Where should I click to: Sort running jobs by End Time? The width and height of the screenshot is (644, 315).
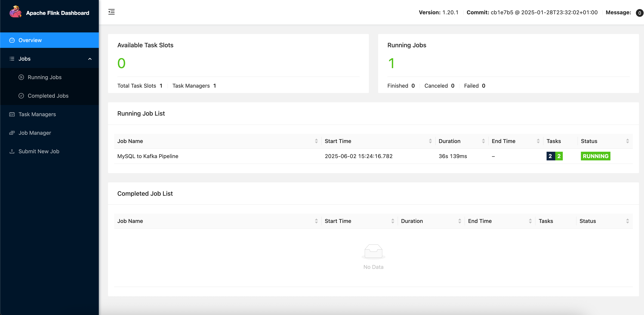pyautogui.click(x=538, y=141)
